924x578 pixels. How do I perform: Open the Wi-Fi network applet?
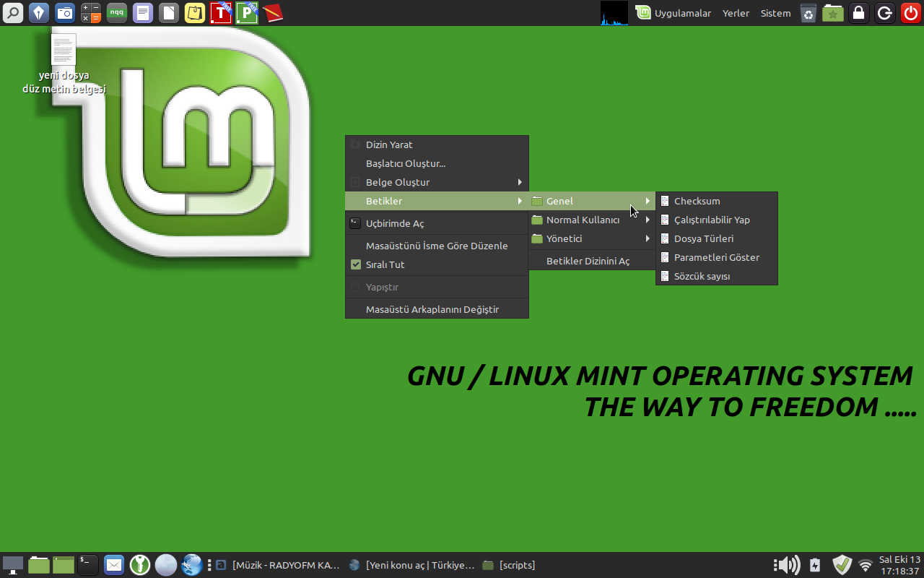[865, 565]
